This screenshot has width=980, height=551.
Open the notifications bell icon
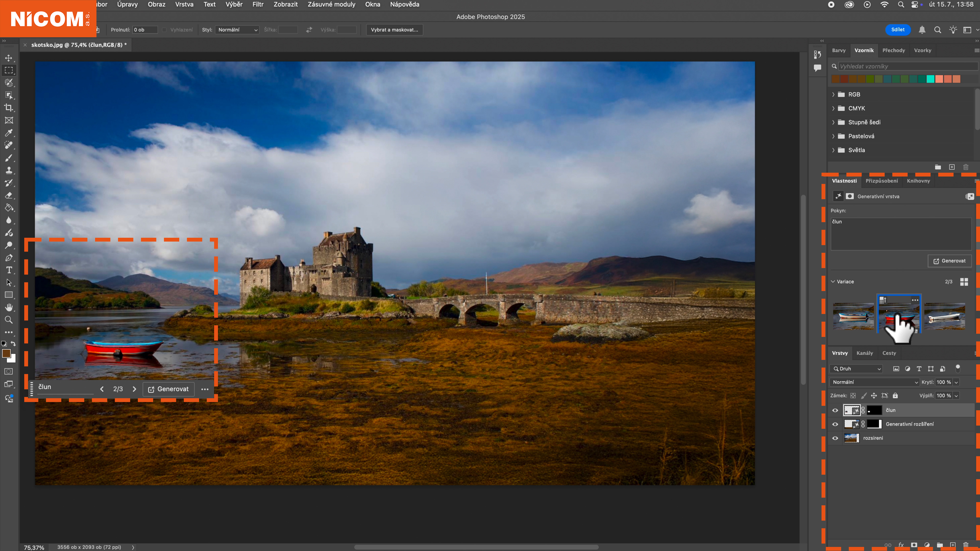pyautogui.click(x=922, y=30)
